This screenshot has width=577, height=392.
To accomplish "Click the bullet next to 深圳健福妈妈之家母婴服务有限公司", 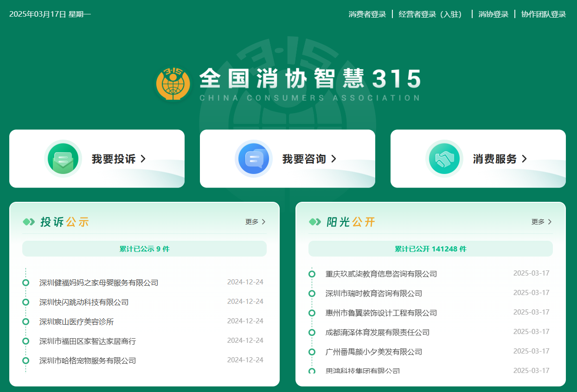I will tap(26, 283).
